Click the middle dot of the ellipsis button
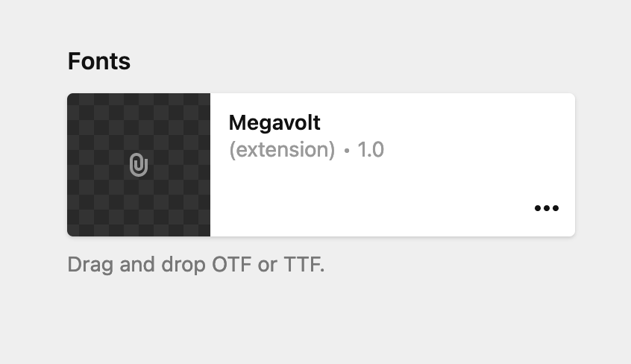Screen dimensions: 631x364 [x=547, y=208]
